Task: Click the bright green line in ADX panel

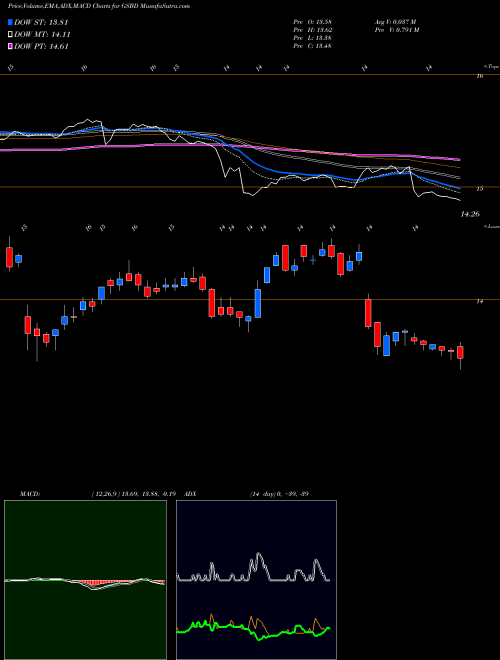Action: coord(253,628)
